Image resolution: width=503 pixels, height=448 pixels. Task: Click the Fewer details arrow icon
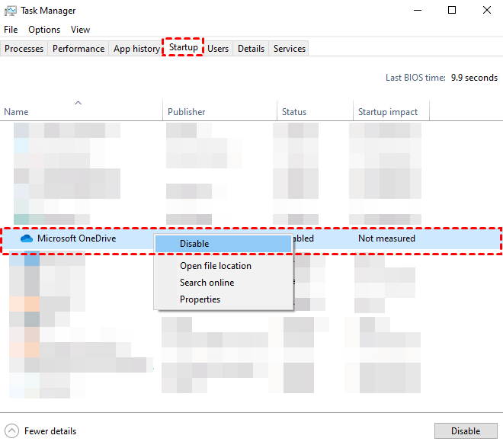click(12, 431)
